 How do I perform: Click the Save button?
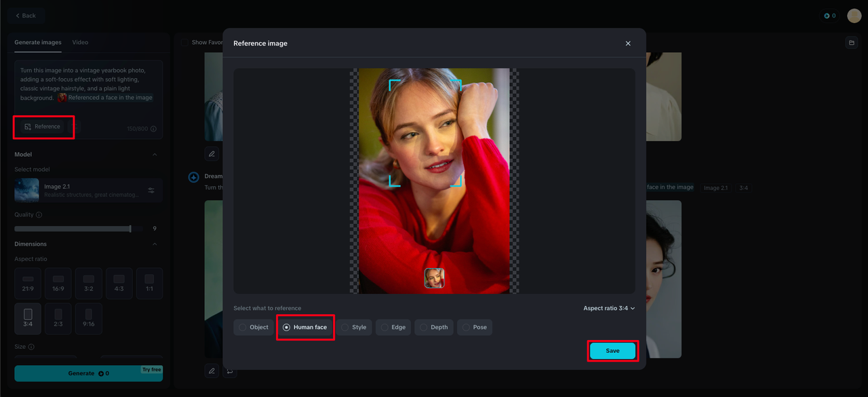click(612, 351)
